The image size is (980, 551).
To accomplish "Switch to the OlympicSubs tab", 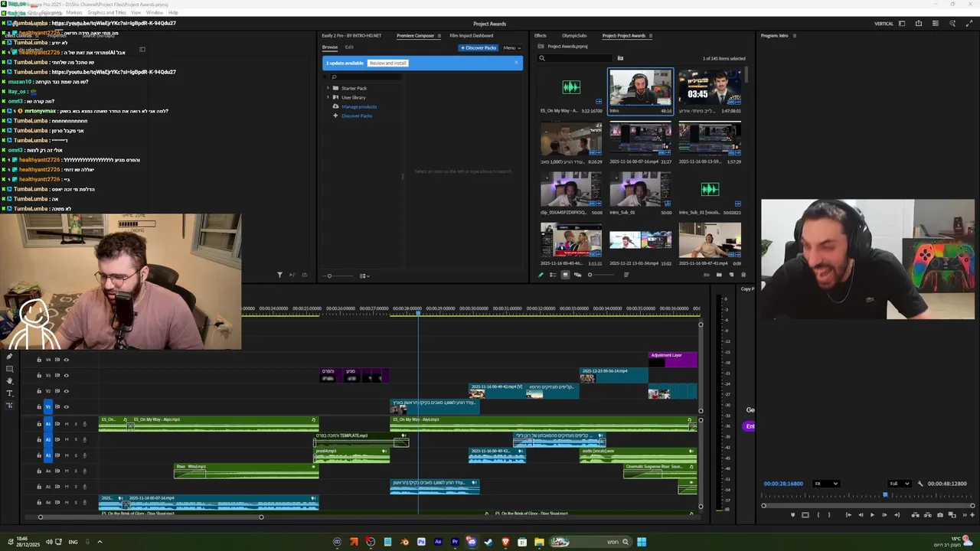I will pyautogui.click(x=574, y=35).
